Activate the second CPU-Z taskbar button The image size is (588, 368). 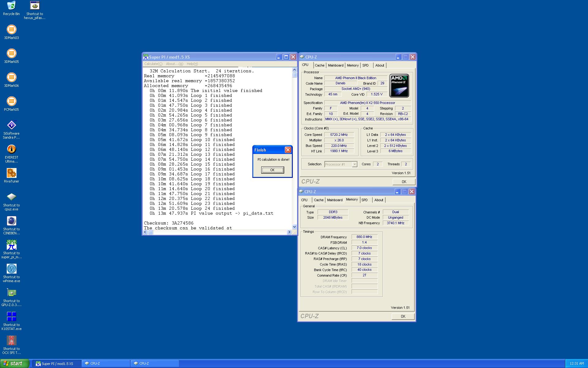(155, 363)
